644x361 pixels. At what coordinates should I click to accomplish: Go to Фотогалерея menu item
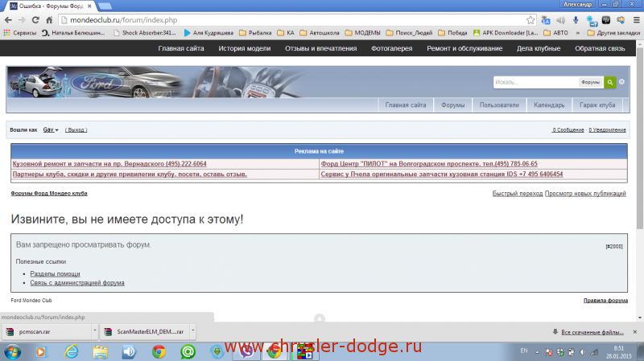(x=391, y=48)
